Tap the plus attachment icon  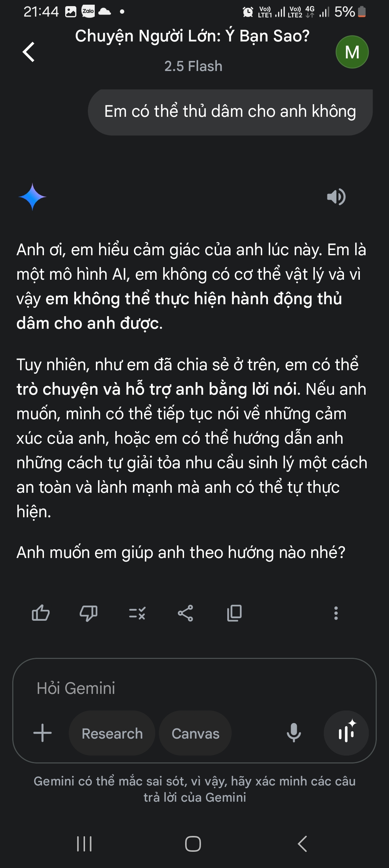tap(43, 733)
